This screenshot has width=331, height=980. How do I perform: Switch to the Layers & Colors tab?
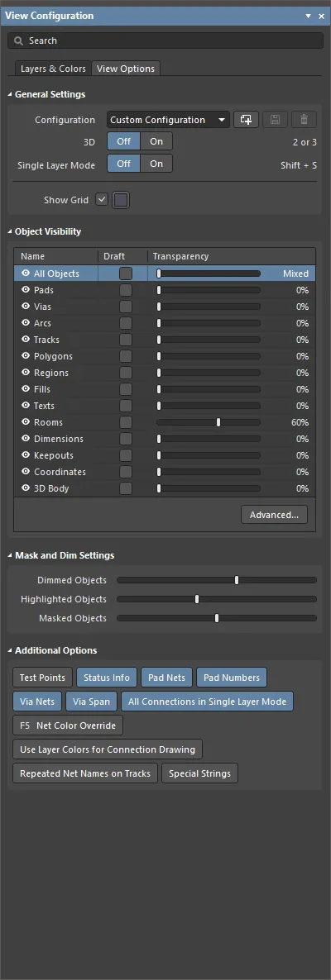53,68
